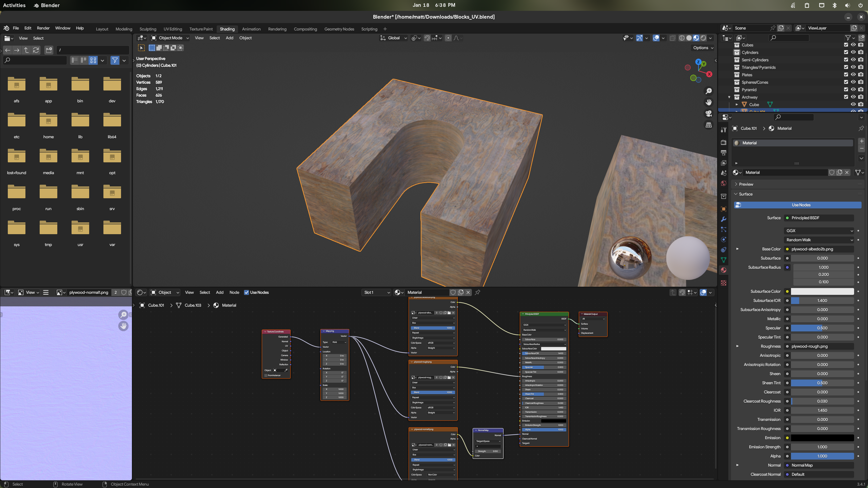Switch viewport to solid shading
This screenshot has height=488, width=868.
[689, 38]
